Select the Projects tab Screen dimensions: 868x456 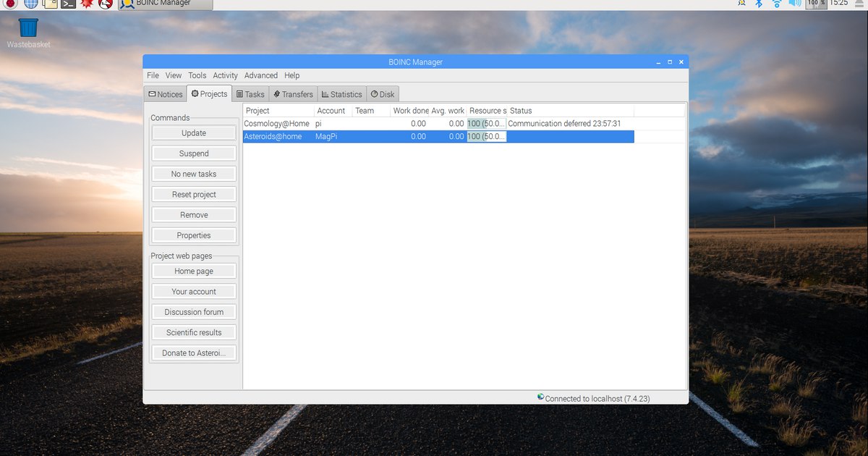[x=209, y=93]
